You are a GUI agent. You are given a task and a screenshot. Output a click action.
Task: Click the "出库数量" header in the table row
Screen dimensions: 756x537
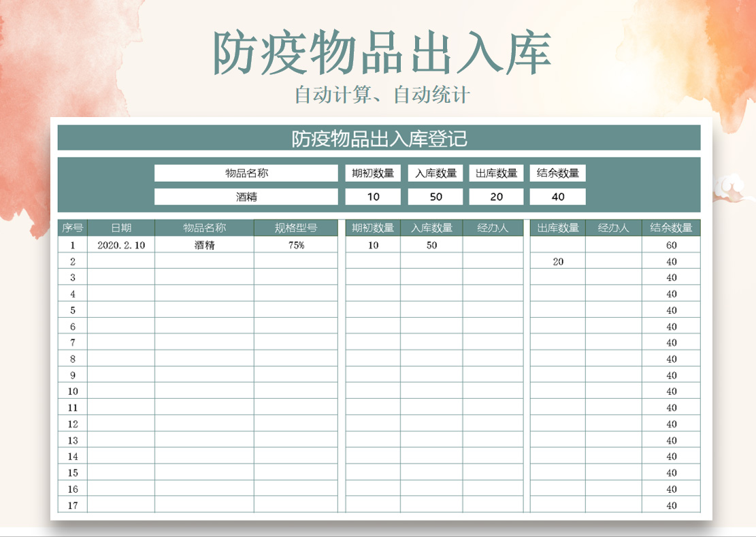click(x=558, y=228)
